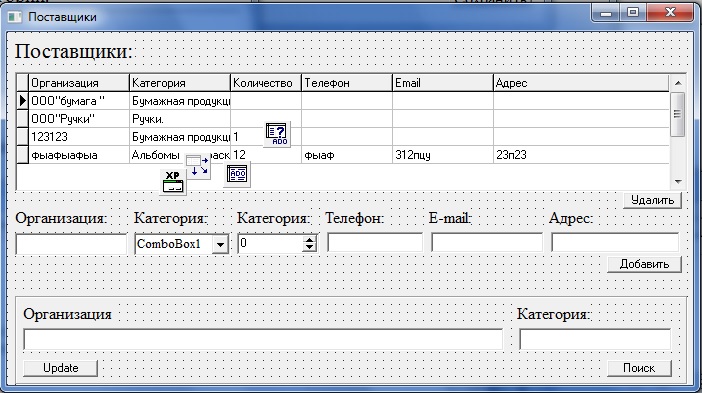
Task: Click the Поставщики: heading label
Action: pyautogui.click(x=74, y=51)
